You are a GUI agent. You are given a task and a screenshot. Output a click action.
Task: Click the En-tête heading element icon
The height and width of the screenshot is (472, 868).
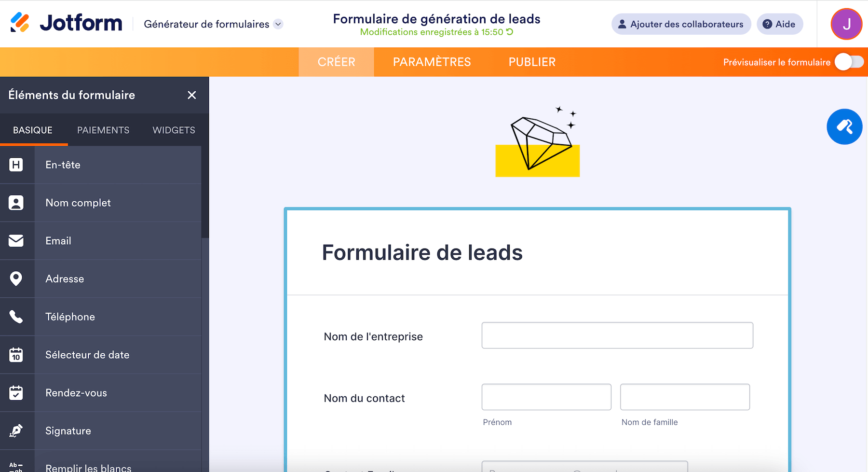coord(16,165)
